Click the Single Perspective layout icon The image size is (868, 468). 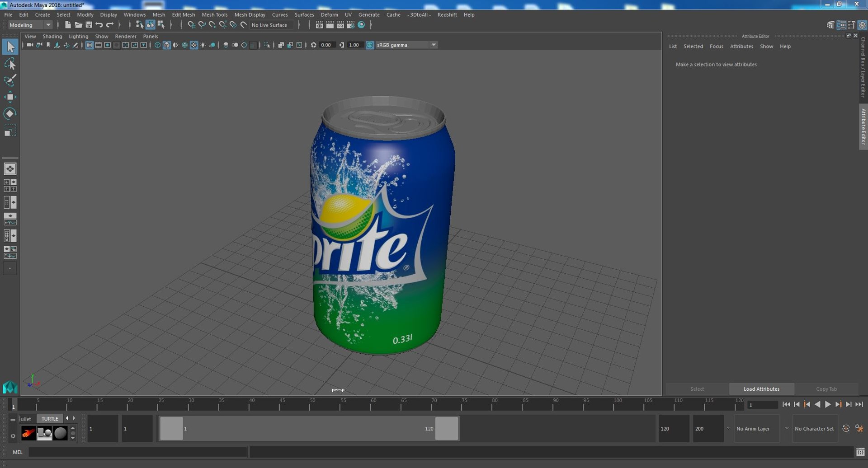coord(10,168)
